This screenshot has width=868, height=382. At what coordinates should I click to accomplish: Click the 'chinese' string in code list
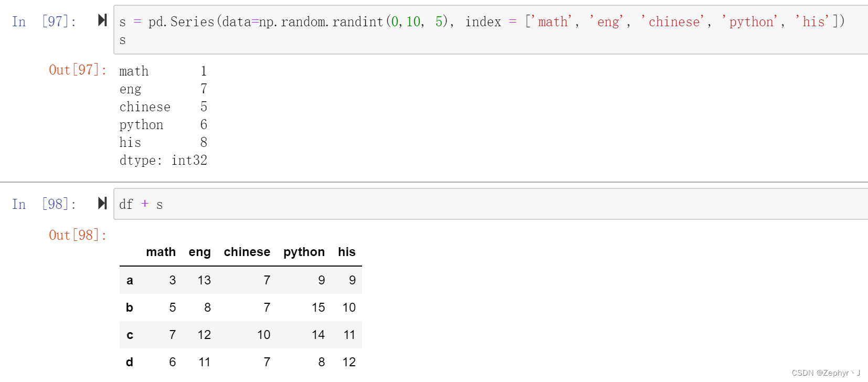click(x=674, y=22)
